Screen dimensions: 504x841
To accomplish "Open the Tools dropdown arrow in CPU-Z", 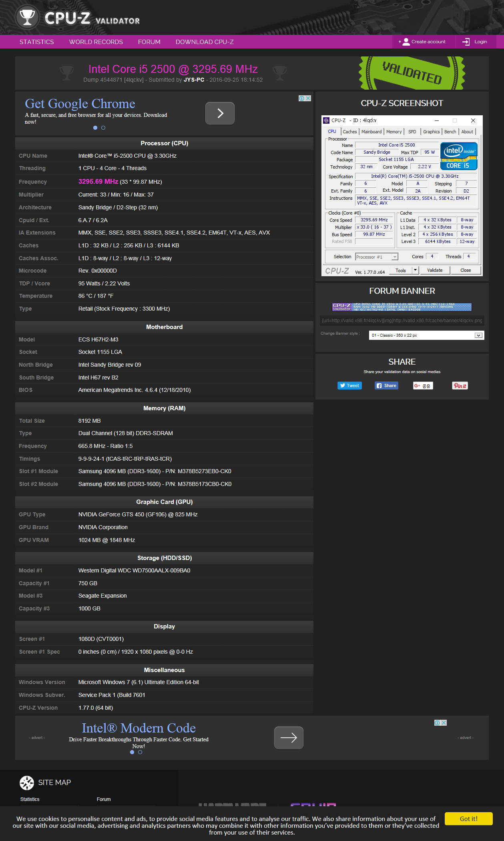I will coord(416,270).
